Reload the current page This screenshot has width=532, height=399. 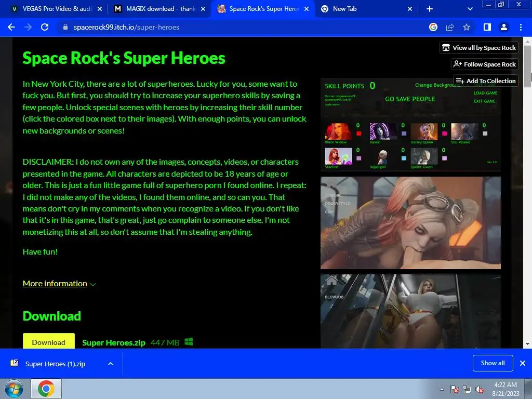45,27
